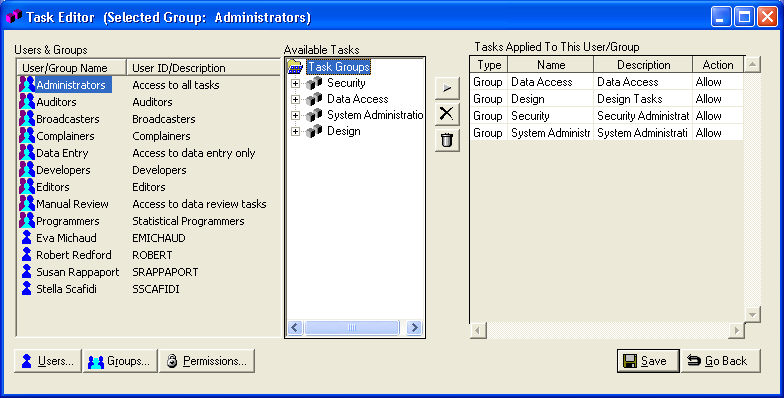Screen dimensions: 784x398
Task: Click the User ID/Description column header
Action: (x=204, y=68)
